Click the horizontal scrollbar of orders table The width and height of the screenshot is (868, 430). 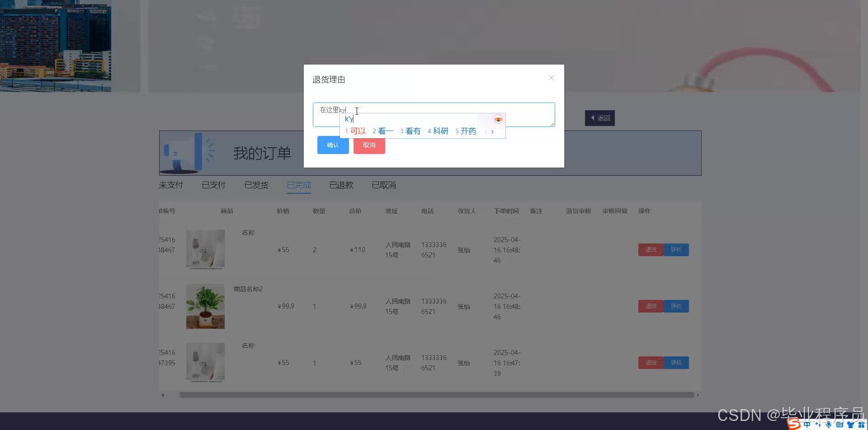pos(436,395)
